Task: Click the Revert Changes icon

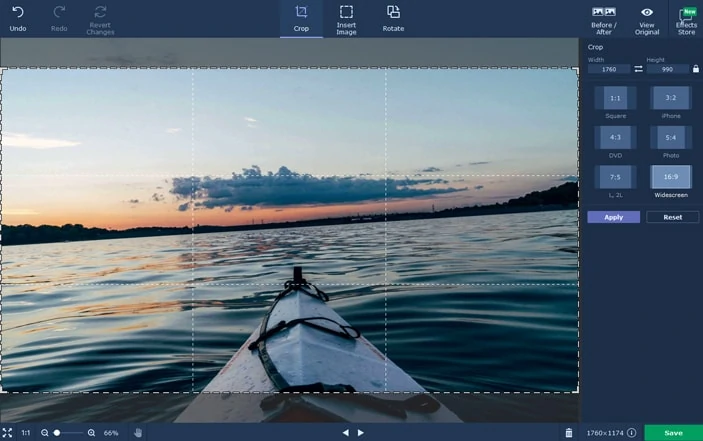Action: click(x=100, y=13)
